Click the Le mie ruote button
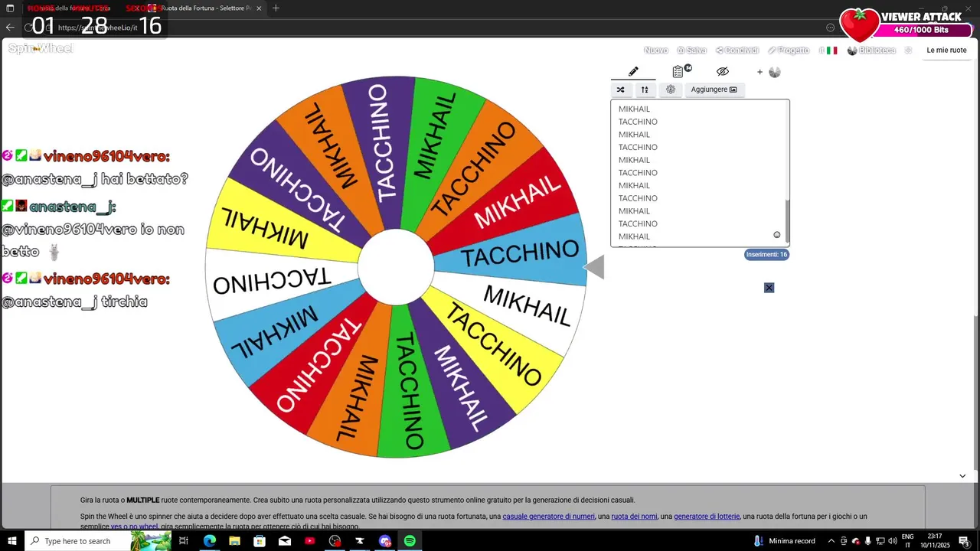980x551 pixels. pyautogui.click(x=946, y=51)
